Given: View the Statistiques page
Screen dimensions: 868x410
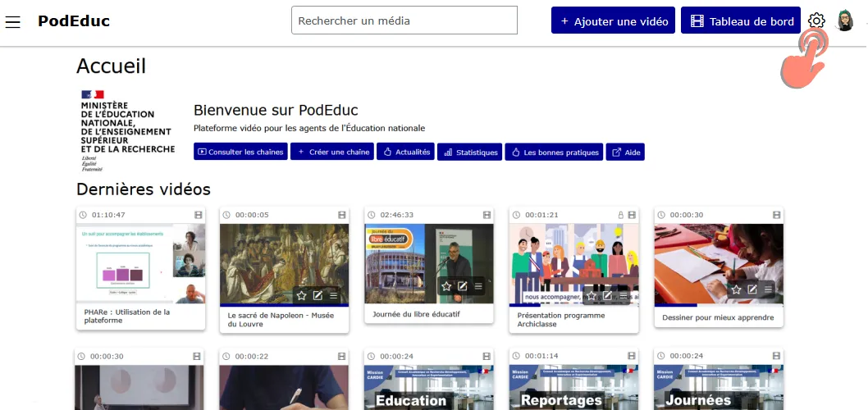Looking at the screenshot, I should (469, 152).
